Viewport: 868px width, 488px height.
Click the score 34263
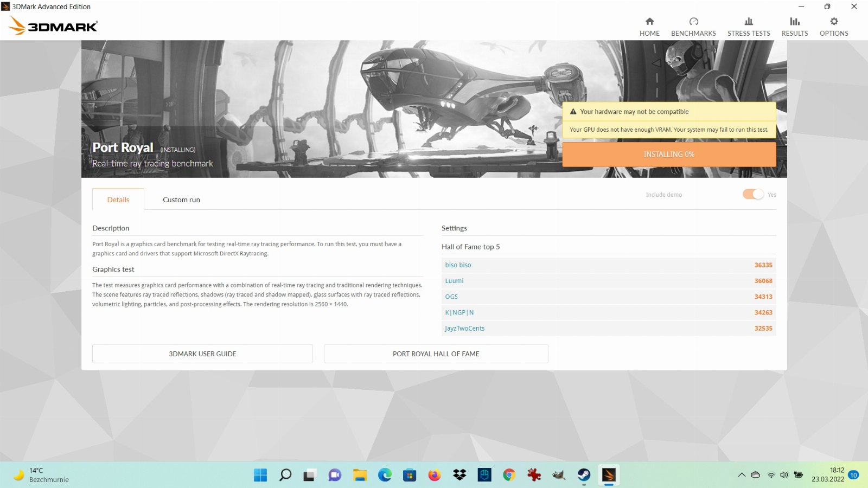(x=763, y=312)
